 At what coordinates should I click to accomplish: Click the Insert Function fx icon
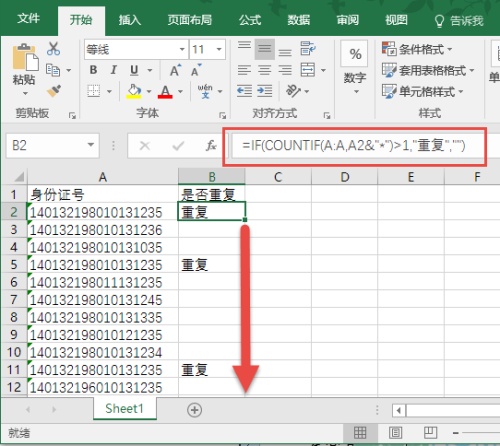coord(211,145)
